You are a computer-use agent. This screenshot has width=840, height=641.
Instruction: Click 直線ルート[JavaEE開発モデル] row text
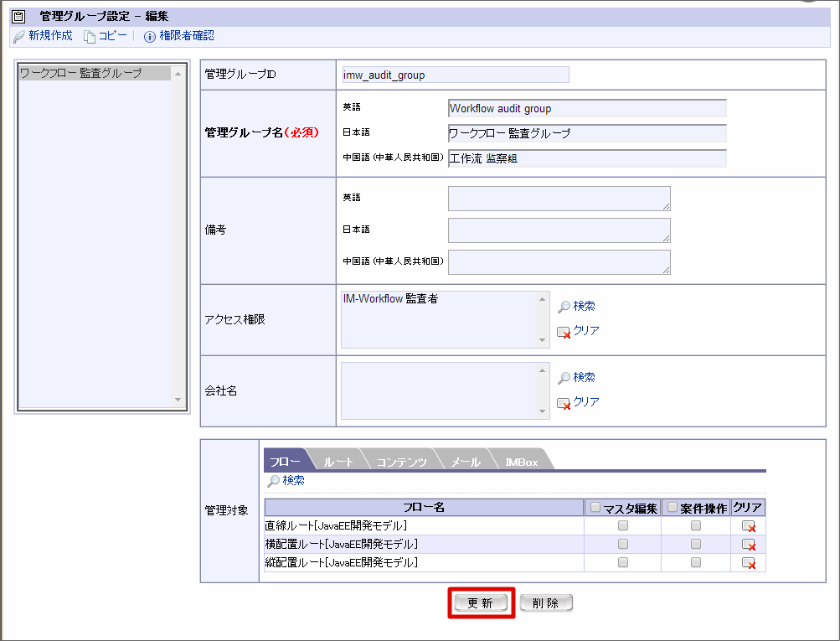(x=336, y=525)
